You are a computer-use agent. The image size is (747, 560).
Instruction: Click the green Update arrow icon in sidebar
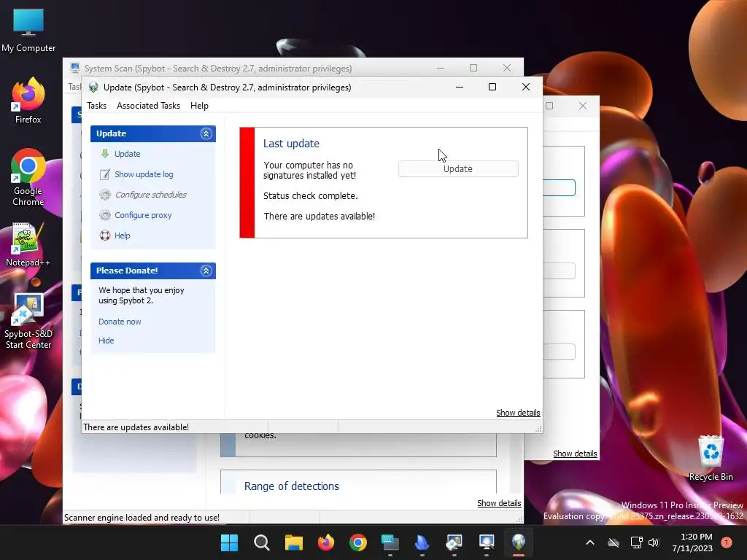(x=105, y=153)
